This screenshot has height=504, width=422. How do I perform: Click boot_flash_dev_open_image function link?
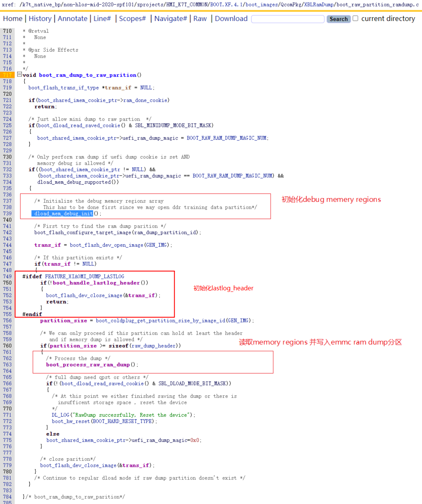[x=106, y=245]
